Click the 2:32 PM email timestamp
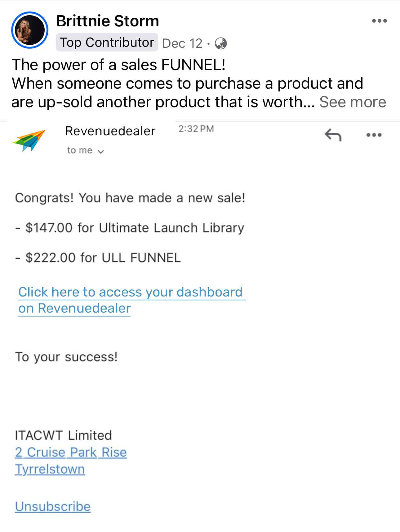 tap(196, 129)
